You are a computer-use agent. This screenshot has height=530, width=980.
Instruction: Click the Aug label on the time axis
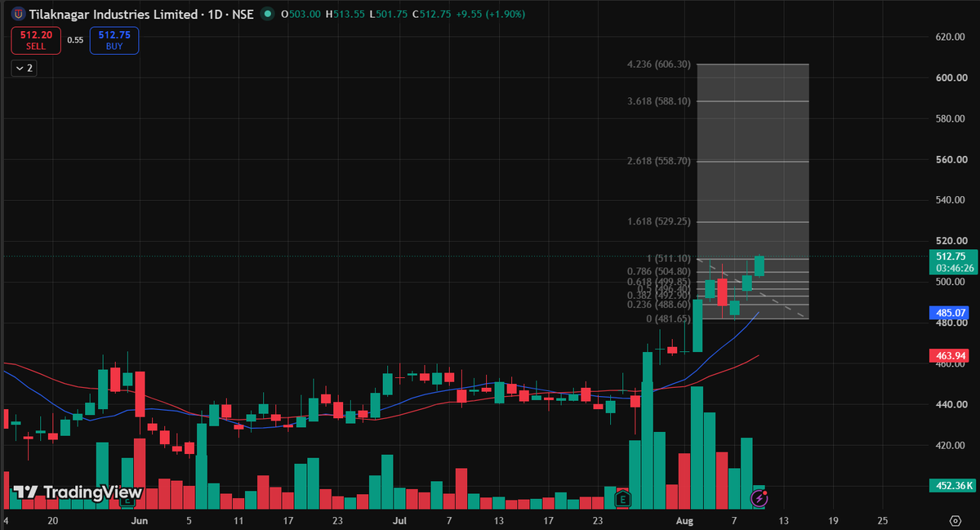(x=684, y=519)
